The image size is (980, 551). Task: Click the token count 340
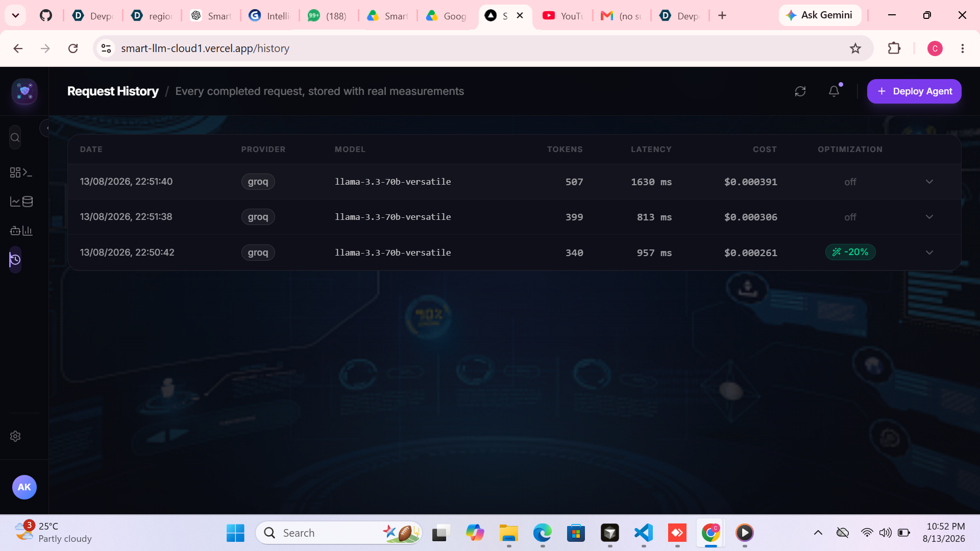point(574,253)
